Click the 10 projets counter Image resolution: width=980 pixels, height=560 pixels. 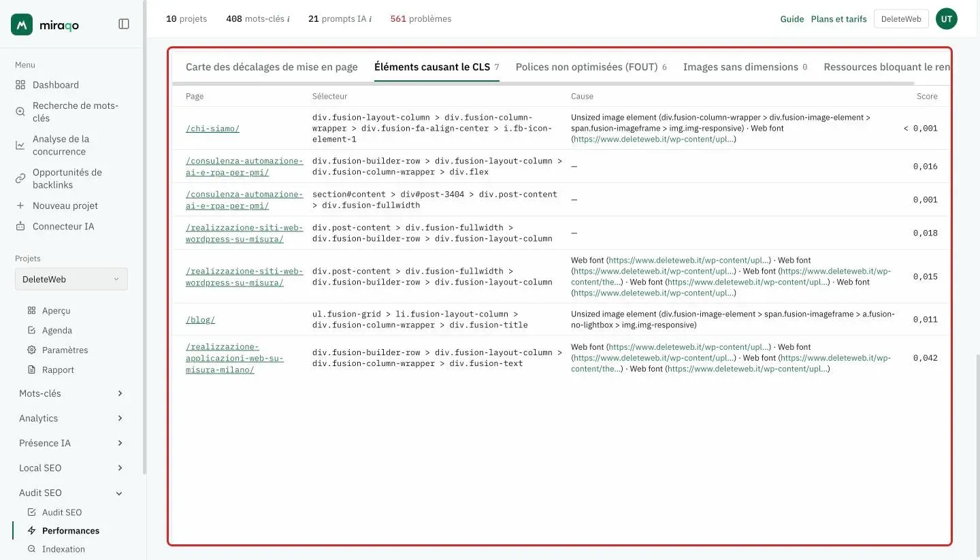pos(186,19)
